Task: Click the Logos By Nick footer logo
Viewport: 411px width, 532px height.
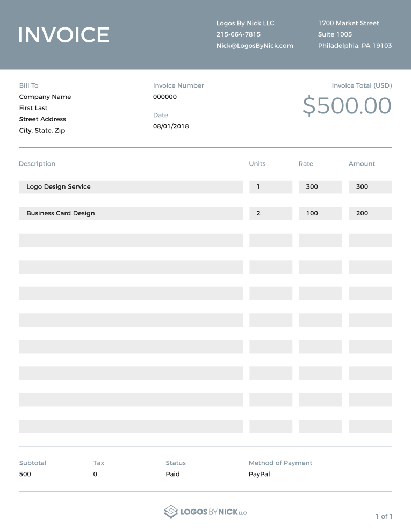Action: (x=205, y=512)
